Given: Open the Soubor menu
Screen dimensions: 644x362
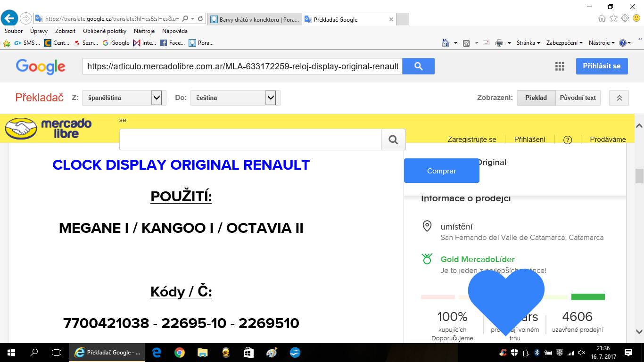Looking at the screenshot, I should pyautogui.click(x=14, y=31).
